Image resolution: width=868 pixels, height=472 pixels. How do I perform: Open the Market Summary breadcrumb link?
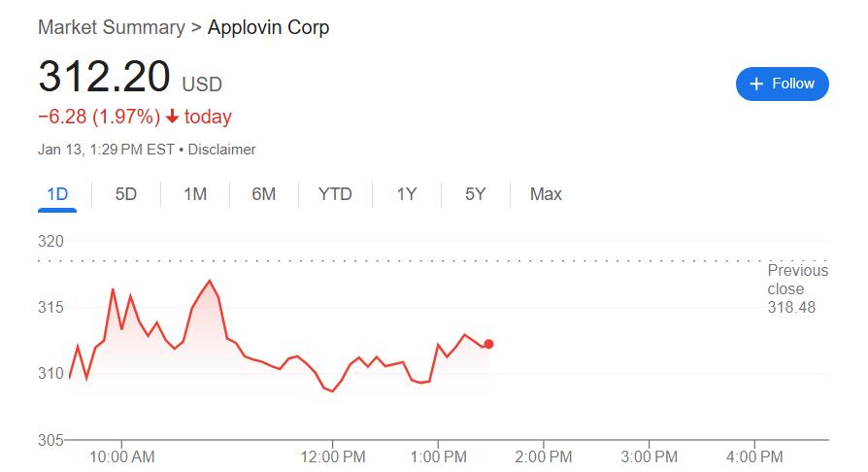111,27
